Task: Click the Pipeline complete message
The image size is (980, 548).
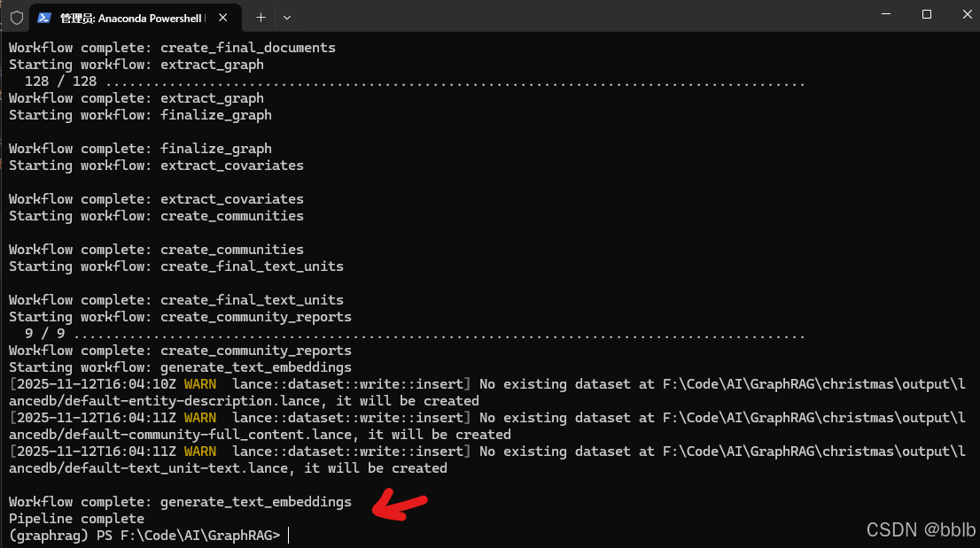Action: [x=77, y=518]
